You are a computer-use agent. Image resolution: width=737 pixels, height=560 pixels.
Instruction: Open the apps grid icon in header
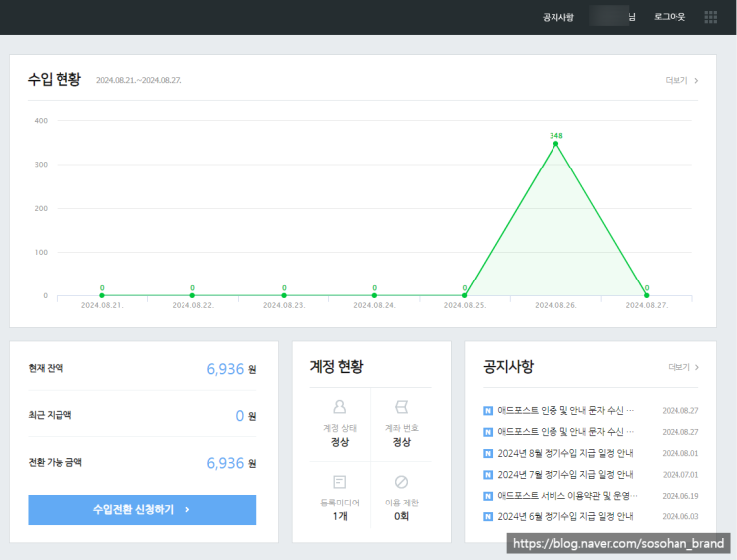710,17
